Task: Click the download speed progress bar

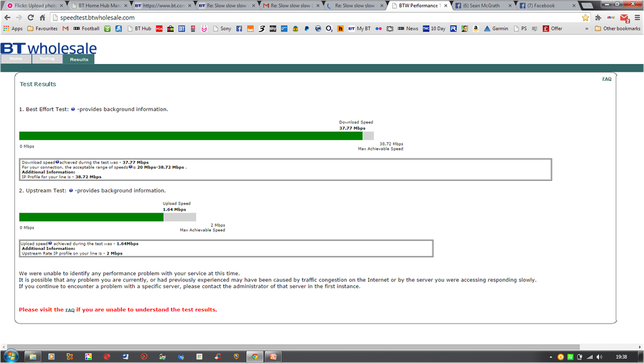Action: tap(196, 136)
